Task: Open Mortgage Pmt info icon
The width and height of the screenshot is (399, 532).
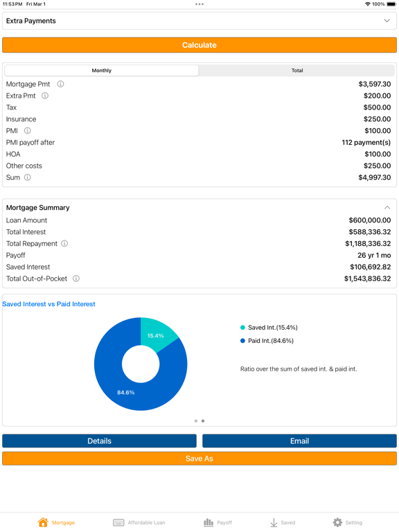Action: (60, 84)
